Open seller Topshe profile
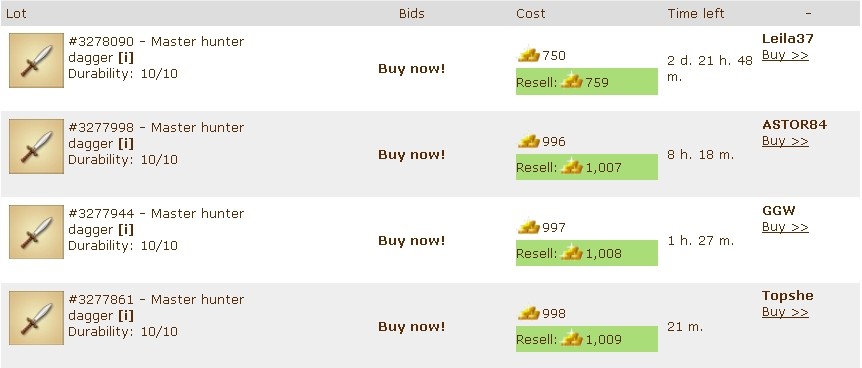 coord(787,296)
